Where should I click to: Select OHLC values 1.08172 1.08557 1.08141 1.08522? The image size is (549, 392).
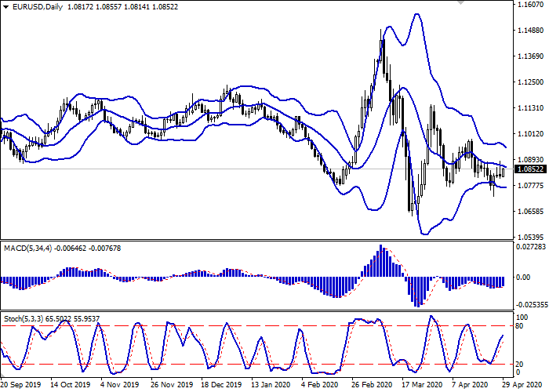click(x=122, y=7)
